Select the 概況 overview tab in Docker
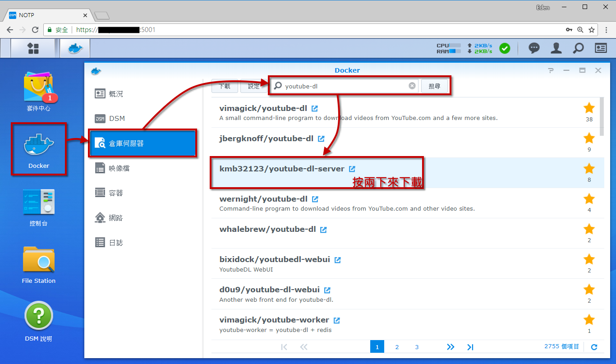 (x=143, y=94)
